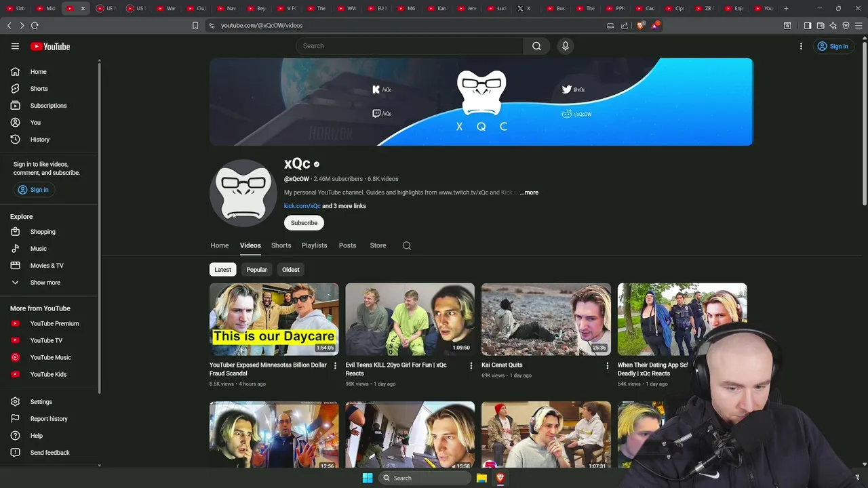Select the Oldest sort chip
Viewport: 868px width, 488px height.
pyautogui.click(x=290, y=270)
